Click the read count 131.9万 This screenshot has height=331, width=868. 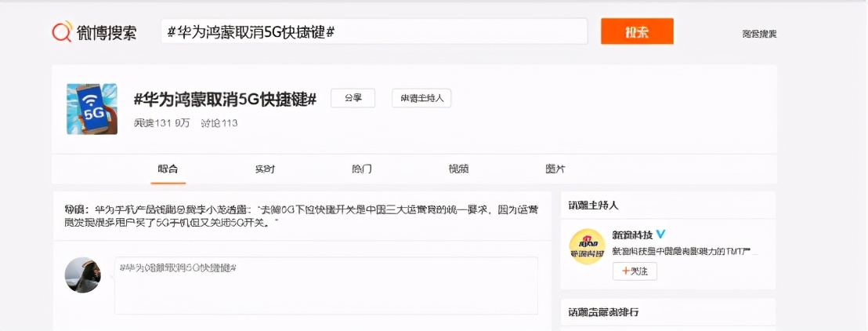tap(161, 123)
